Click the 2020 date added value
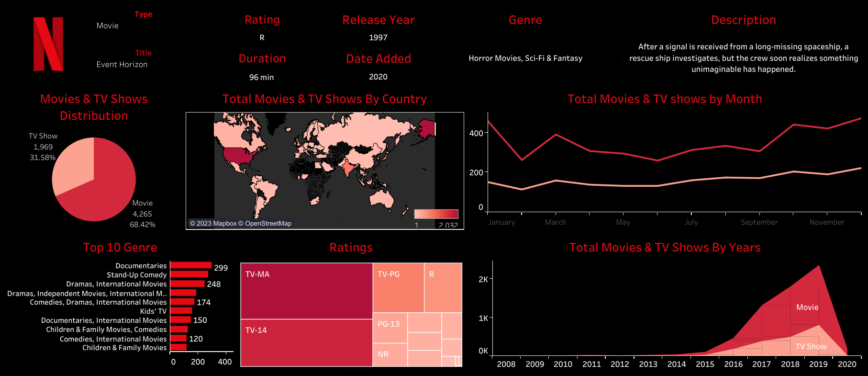The width and height of the screenshot is (868, 376). tap(378, 77)
